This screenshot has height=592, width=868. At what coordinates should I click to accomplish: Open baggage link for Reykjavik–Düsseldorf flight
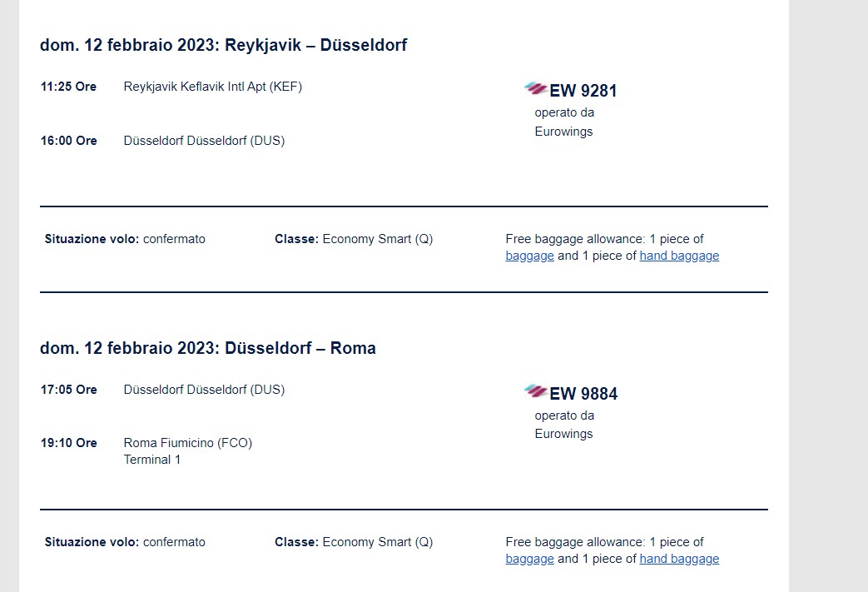(x=530, y=256)
